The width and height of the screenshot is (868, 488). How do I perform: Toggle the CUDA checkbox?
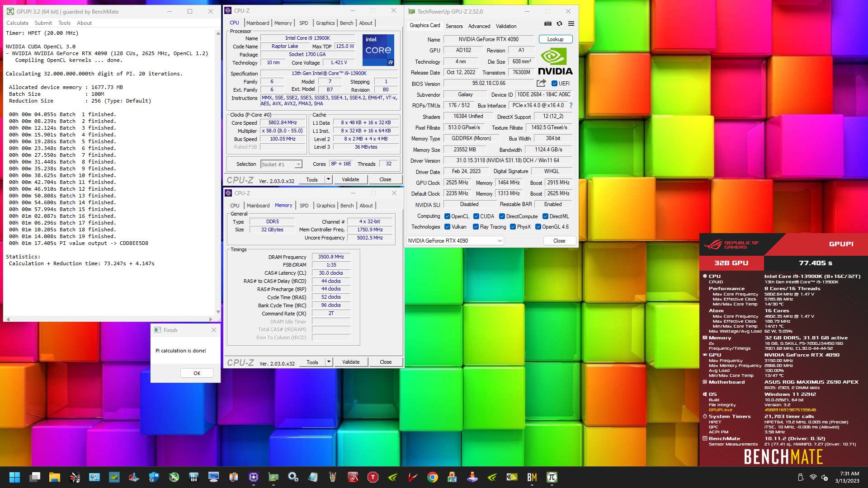coord(476,216)
